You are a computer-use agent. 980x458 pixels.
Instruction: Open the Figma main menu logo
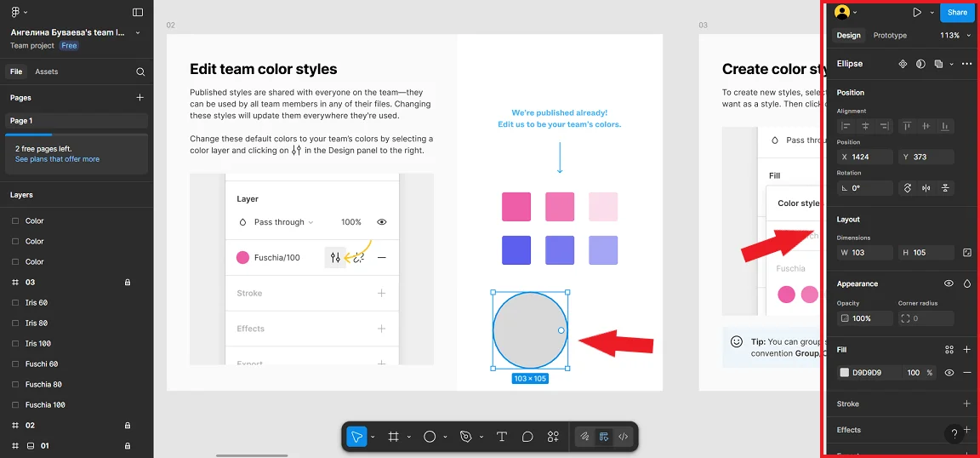(15, 12)
